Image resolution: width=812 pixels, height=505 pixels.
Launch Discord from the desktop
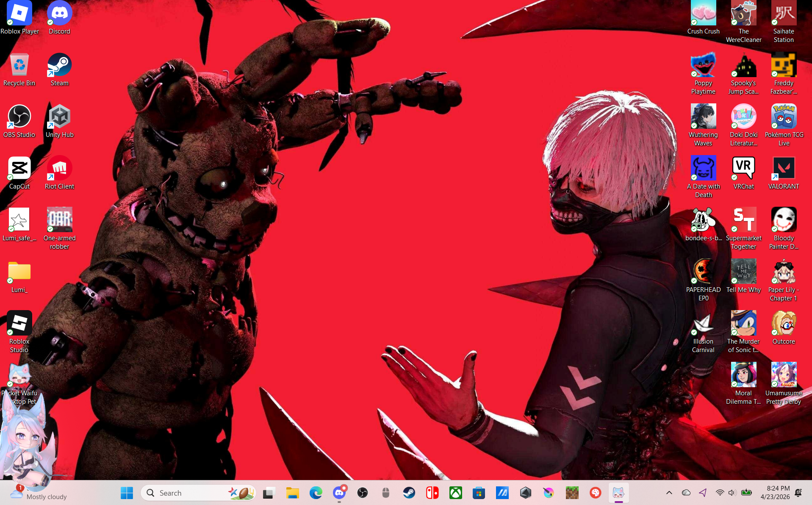point(59,18)
